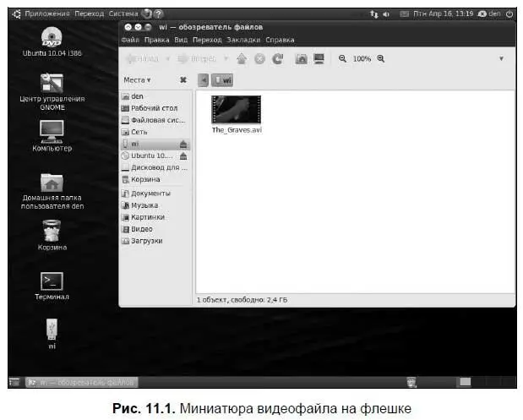Select The_Graves.avi video thumbnail
This screenshot has height=420, width=523.
236,110
